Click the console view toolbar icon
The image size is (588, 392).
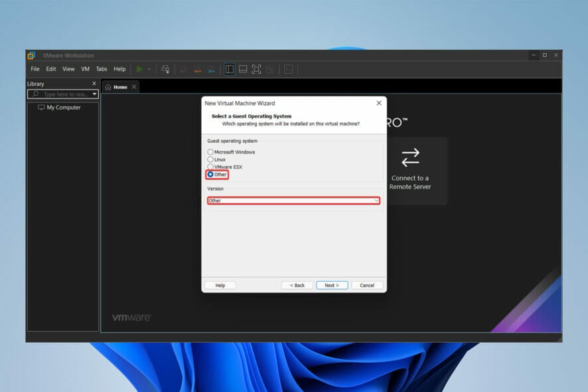pyautogui.click(x=288, y=69)
